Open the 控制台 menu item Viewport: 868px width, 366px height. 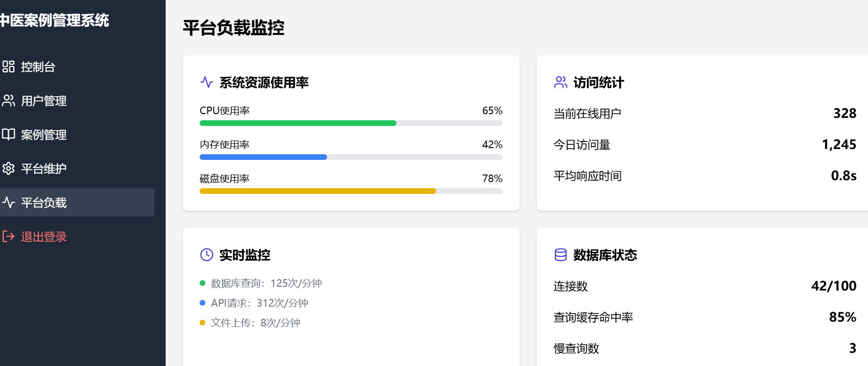click(38, 67)
